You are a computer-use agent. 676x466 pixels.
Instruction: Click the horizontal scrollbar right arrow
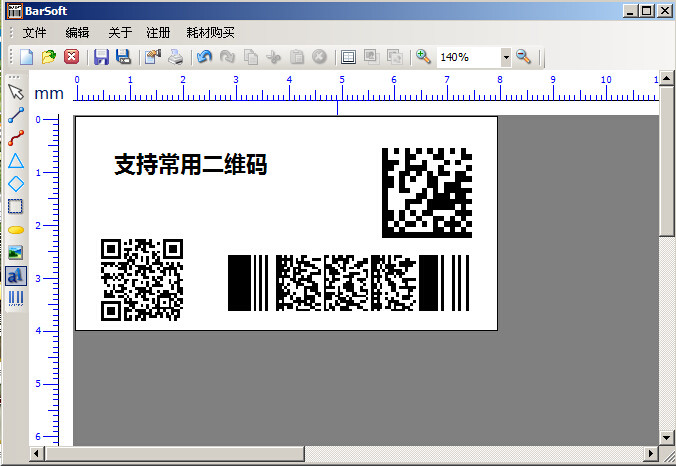(x=651, y=453)
